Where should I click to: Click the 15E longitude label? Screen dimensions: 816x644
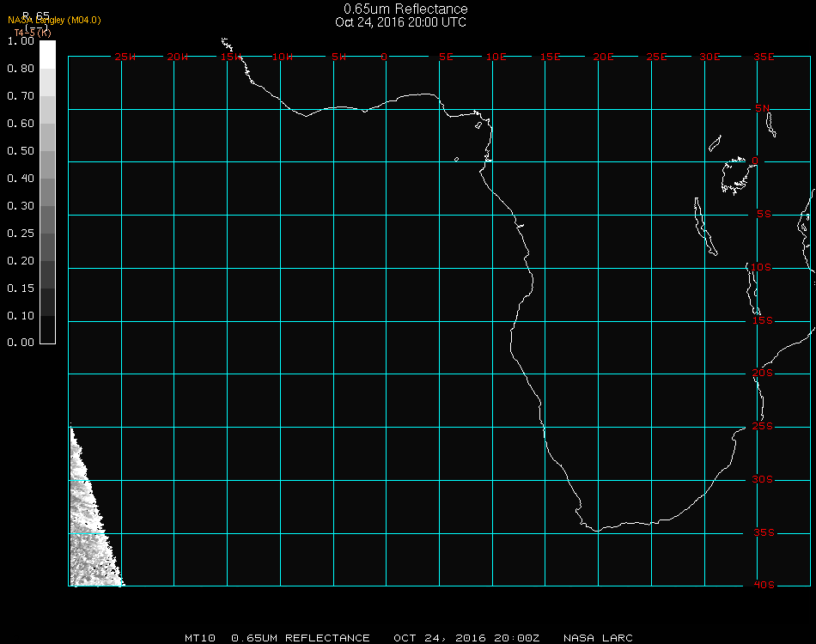tap(551, 58)
